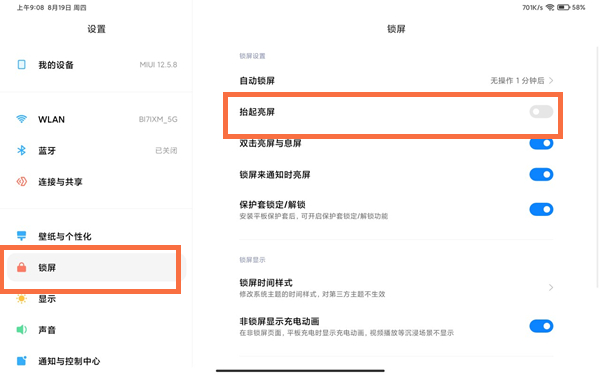The image size is (600, 375).
Task: Click 无操作 1 分钟后 value
Action: tap(517, 81)
